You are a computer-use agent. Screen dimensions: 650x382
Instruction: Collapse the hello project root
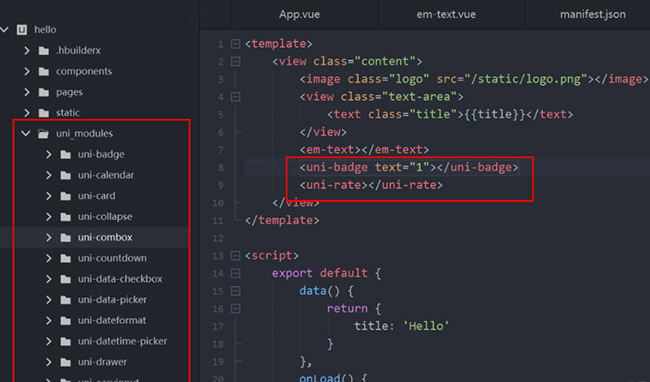tap(5, 29)
